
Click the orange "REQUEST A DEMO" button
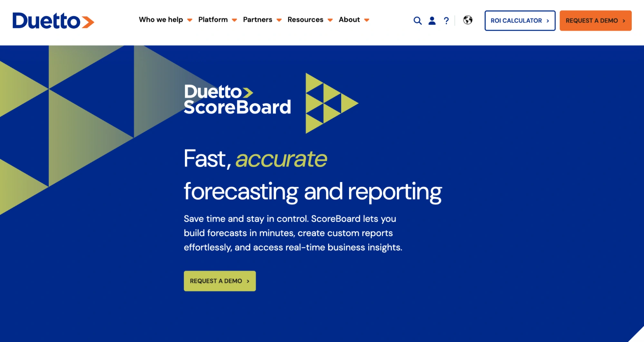[595, 20]
